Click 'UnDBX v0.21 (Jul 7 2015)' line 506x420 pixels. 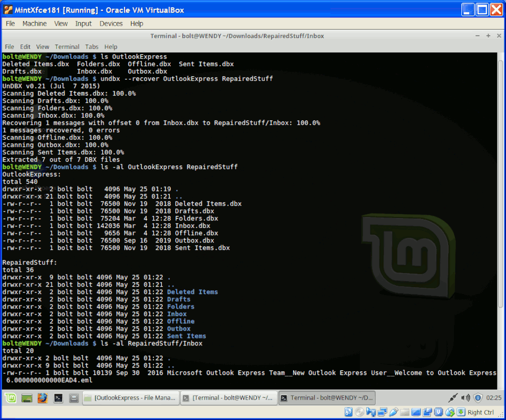(51, 86)
